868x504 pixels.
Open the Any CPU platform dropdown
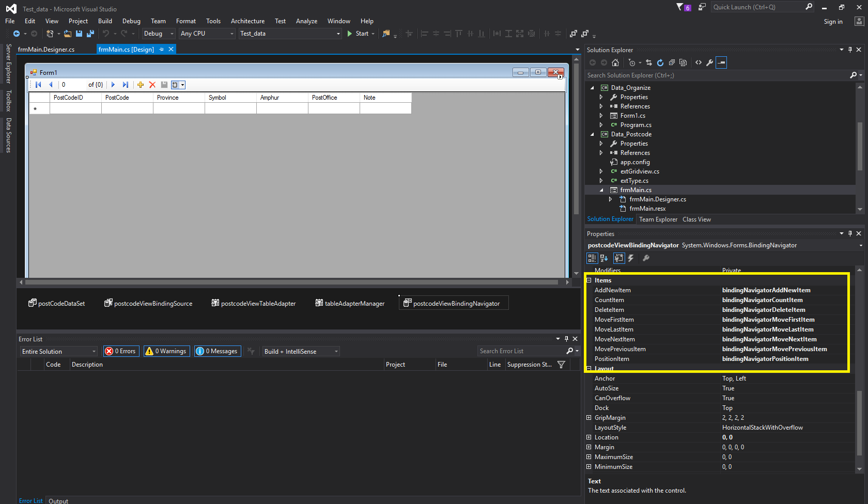(207, 34)
